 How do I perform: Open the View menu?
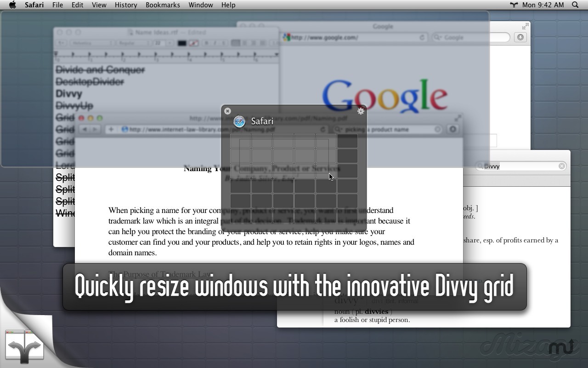coord(99,5)
